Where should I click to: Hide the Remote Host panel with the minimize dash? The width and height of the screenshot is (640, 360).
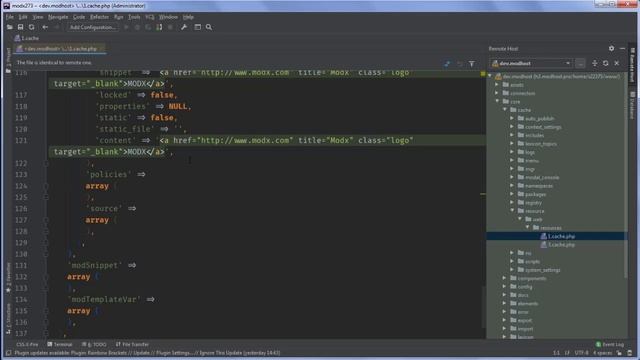(x=622, y=48)
